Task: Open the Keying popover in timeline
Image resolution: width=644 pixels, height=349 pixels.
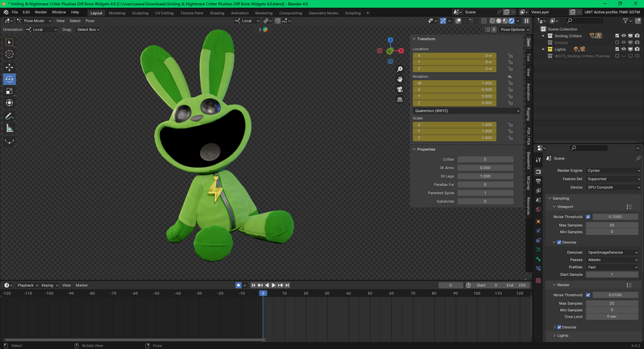Action: coord(49,285)
